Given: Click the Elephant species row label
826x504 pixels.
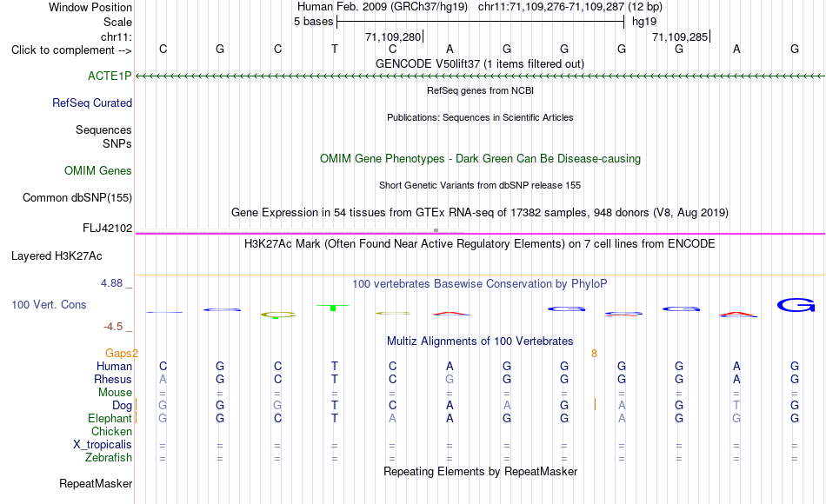Looking at the screenshot, I should [110, 418].
